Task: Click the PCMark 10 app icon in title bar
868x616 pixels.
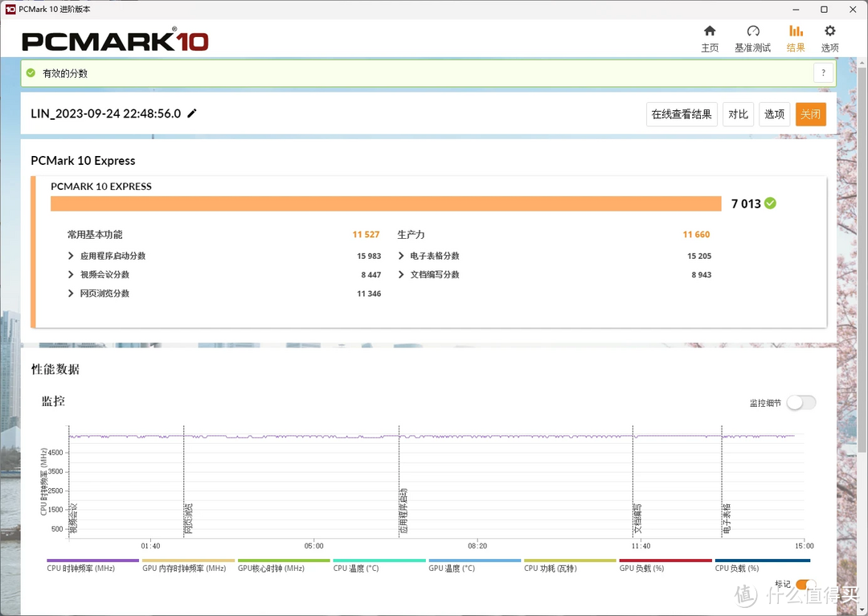Action: tap(10, 10)
